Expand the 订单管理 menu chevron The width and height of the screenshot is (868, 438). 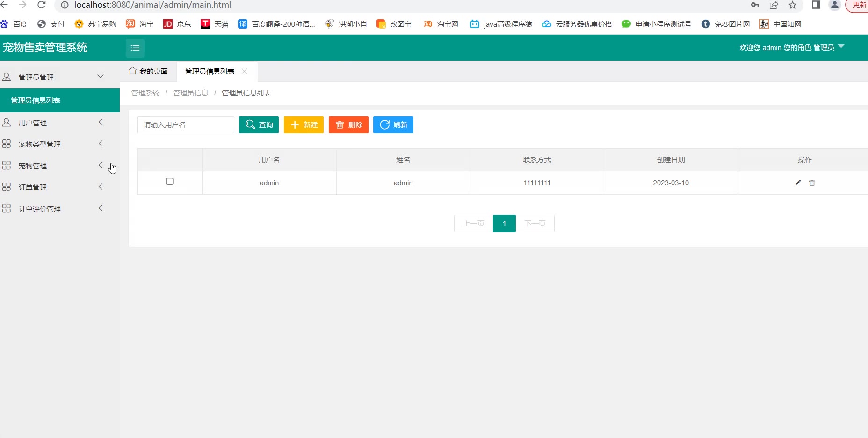pos(101,187)
